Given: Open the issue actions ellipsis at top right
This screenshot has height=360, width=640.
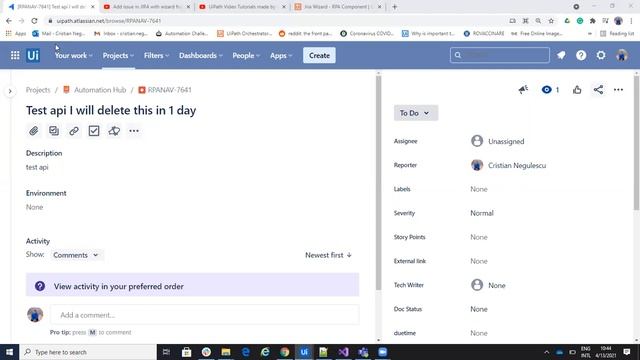Looking at the screenshot, I should click(x=618, y=90).
